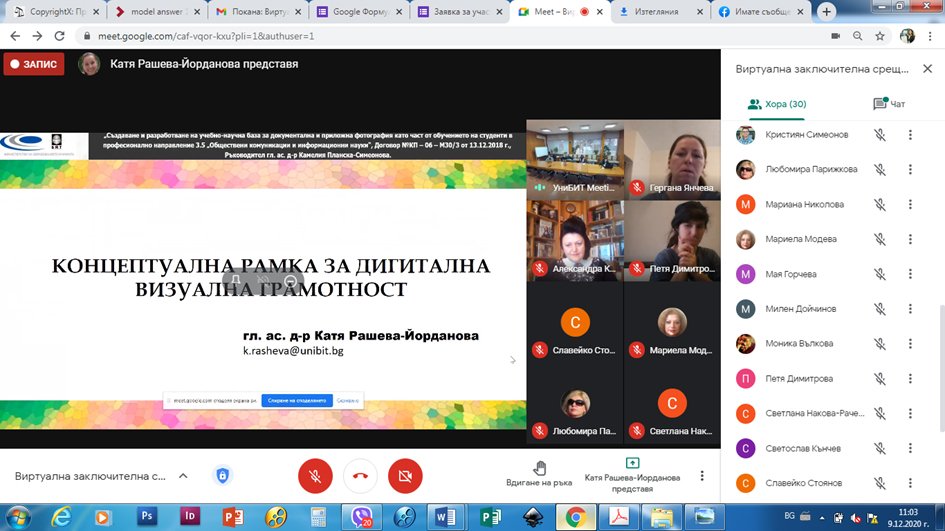Open more options for Кристиян Симеонов
This screenshot has width=945, height=531.
910,135
